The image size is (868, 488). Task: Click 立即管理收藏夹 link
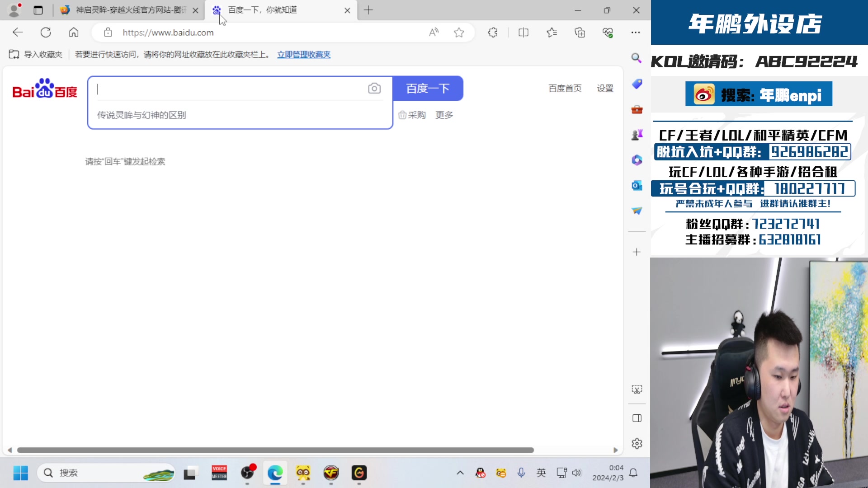coord(304,54)
